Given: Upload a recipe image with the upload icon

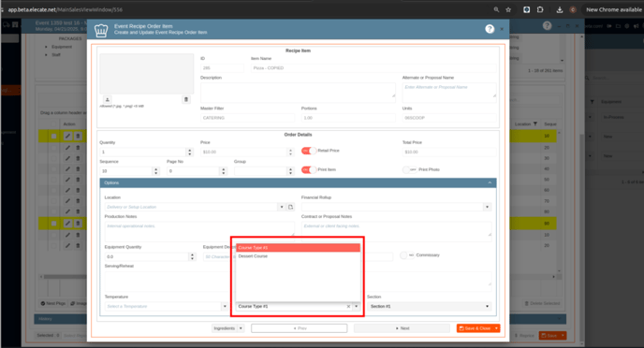Looking at the screenshot, I should (x=108, y=99).
